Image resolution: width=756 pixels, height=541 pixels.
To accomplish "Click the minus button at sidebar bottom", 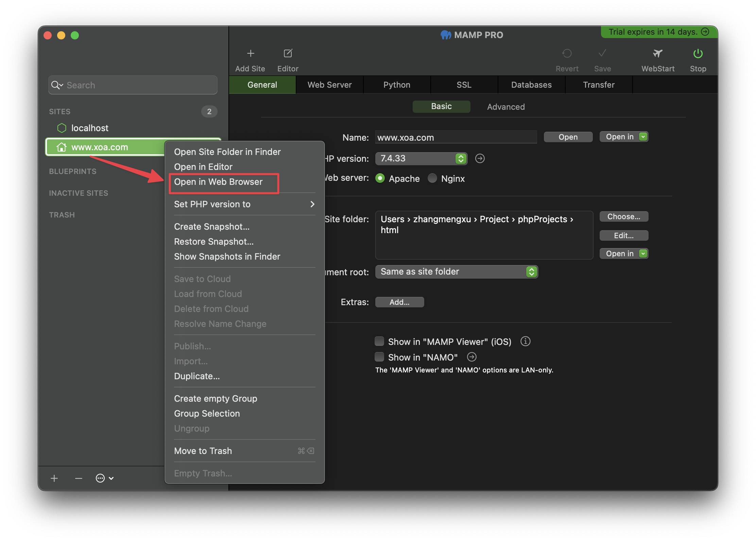I will pyautogui.click(x=79, y=478).
